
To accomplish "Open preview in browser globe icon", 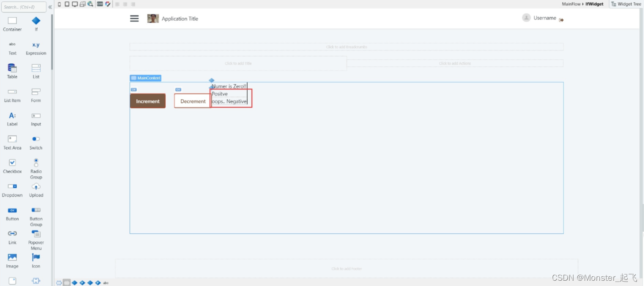I will (x=90, y=4).
